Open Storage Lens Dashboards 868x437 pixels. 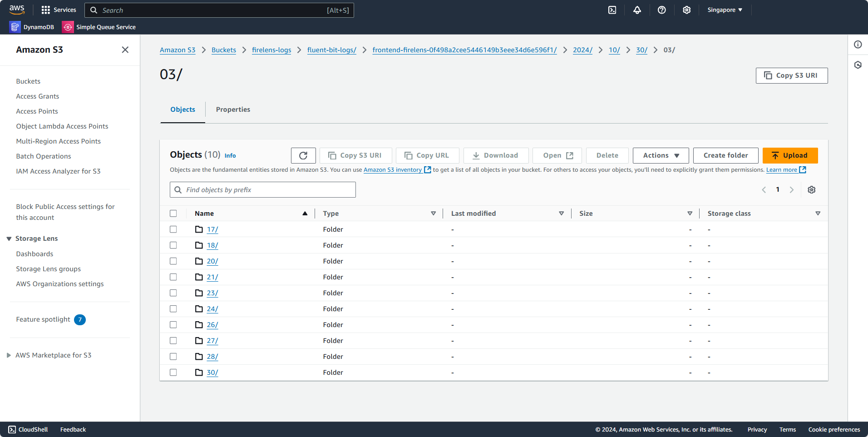(x=35, y=254)
